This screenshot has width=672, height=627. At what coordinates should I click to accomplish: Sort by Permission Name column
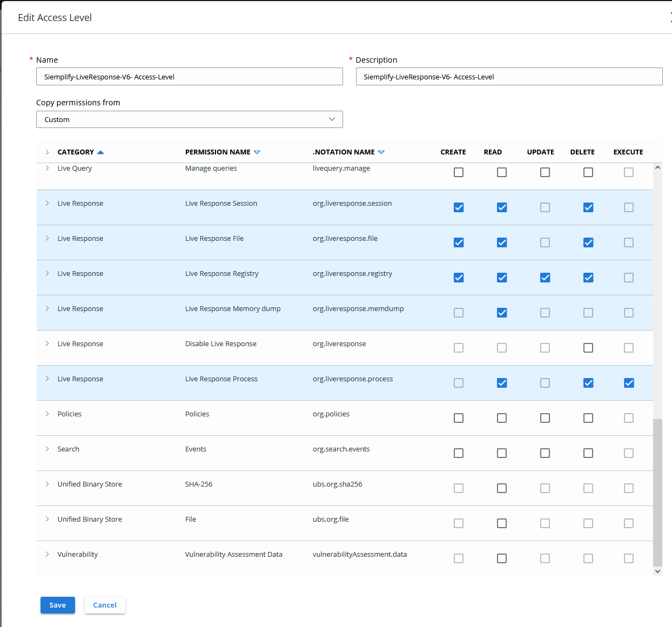click(258, 152)
